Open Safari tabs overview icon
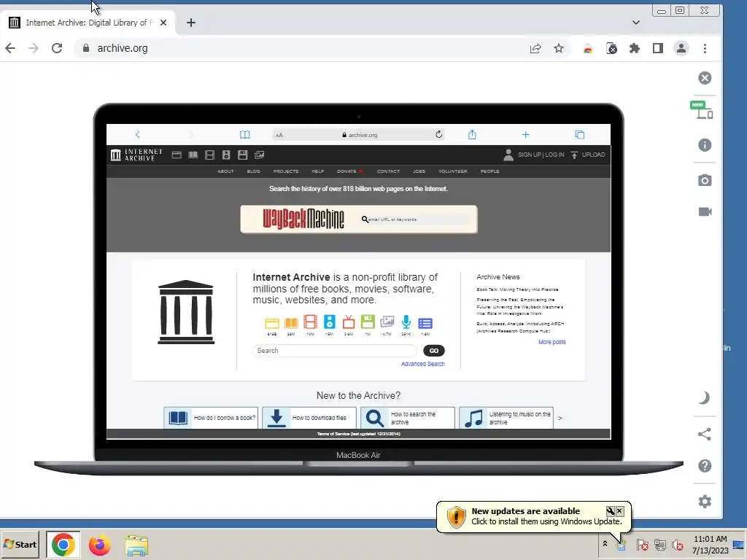747x560 pixels. 580,135
